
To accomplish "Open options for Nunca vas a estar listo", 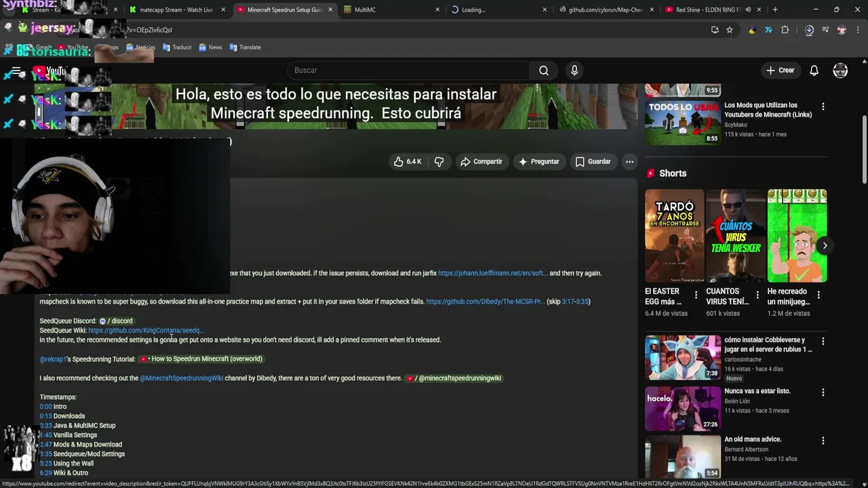I will [823, 392].
